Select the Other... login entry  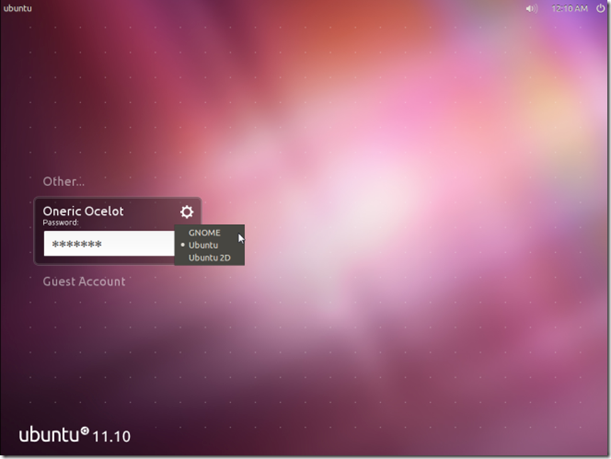(64, 182)
